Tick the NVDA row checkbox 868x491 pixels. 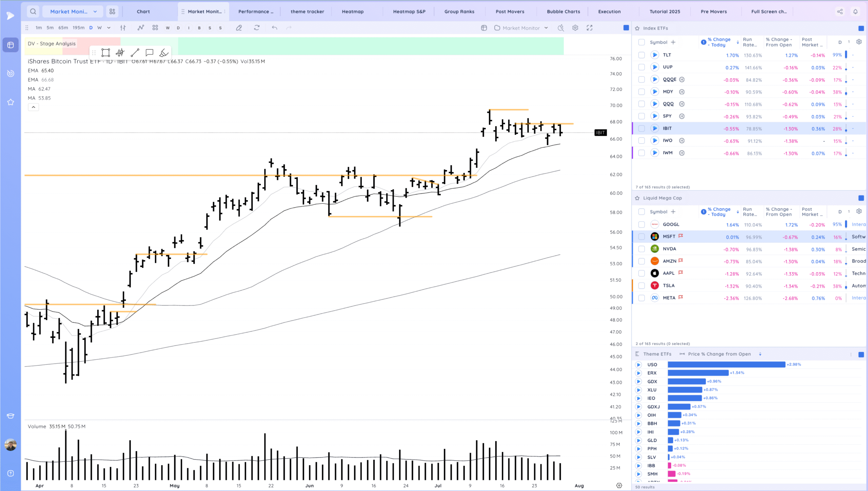(x=641, y=249)
